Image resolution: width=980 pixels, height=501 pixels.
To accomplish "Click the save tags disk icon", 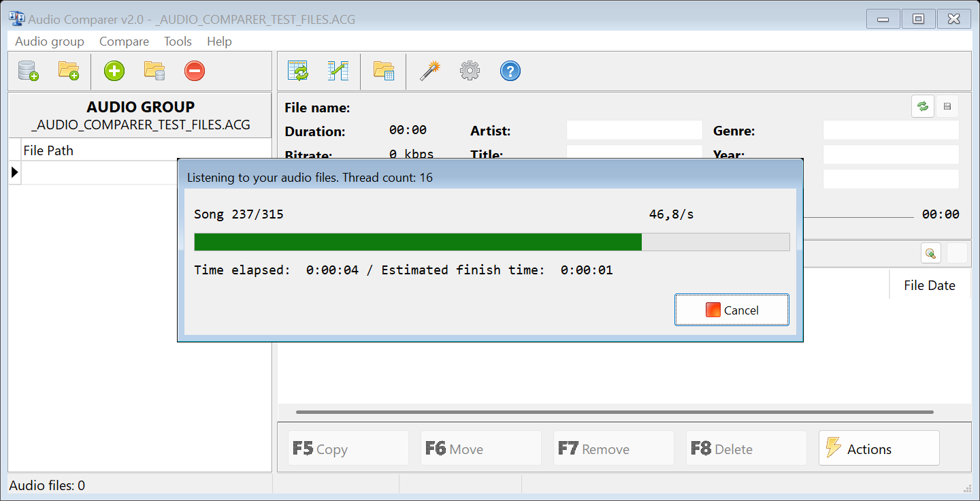I will 947,107.
